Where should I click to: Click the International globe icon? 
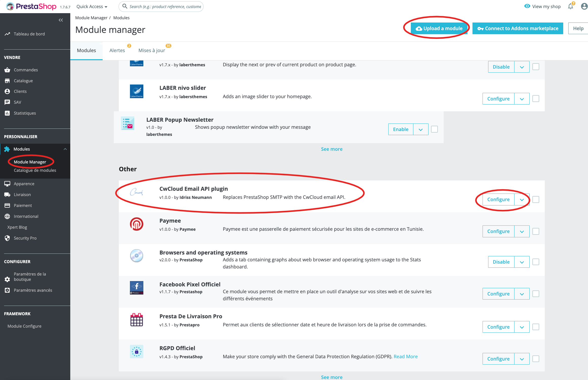coord(7,216)
